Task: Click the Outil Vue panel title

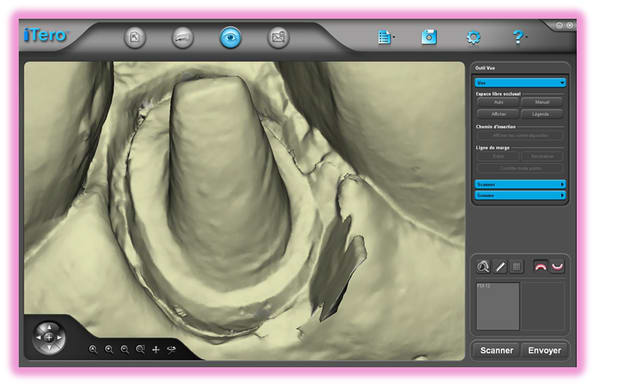Action: pyautogui.click(x=485, y=68)
